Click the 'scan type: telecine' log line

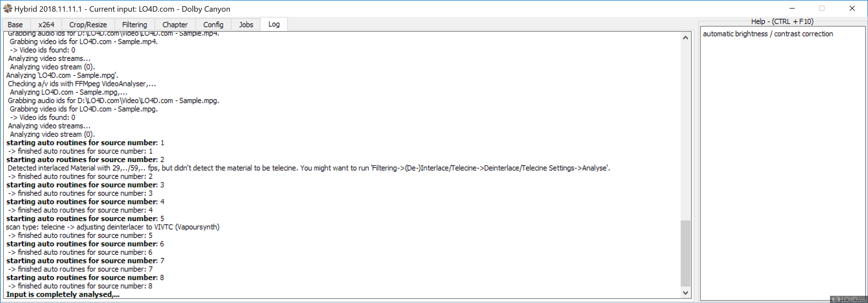click(113, 227)
